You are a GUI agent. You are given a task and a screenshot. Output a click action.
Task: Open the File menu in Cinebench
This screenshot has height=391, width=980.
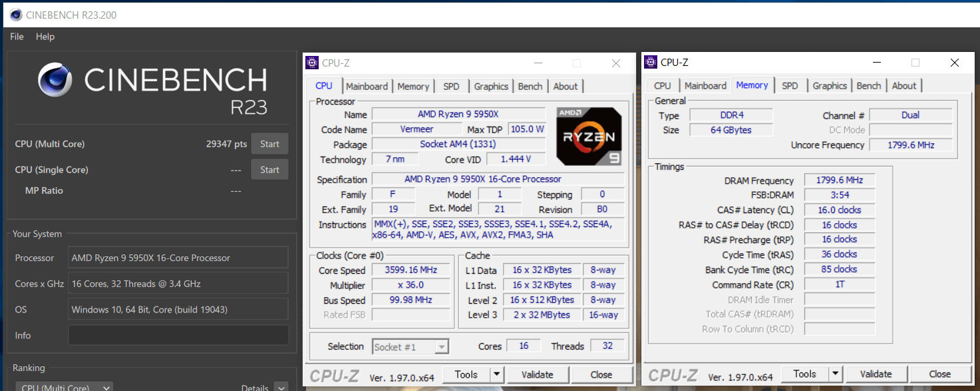17,37
